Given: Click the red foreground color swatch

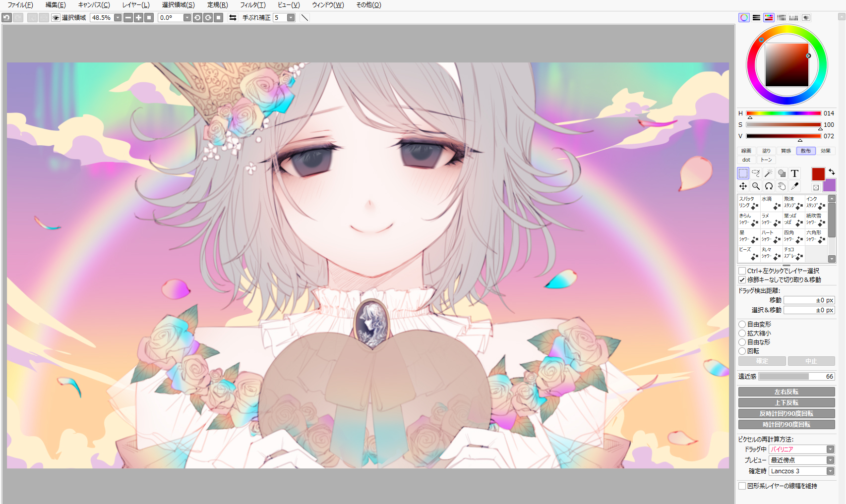Looking at the screenshot, I should click(x=818, y=173).
